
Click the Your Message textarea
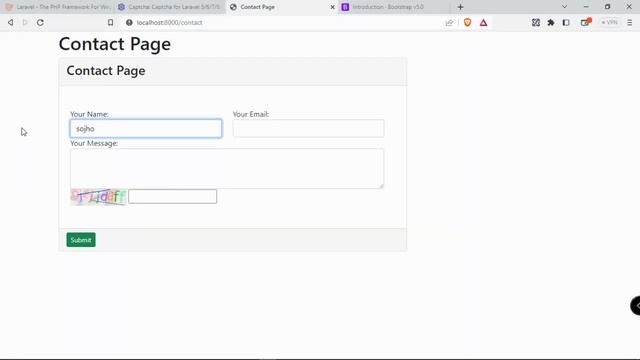click(227, 169)
